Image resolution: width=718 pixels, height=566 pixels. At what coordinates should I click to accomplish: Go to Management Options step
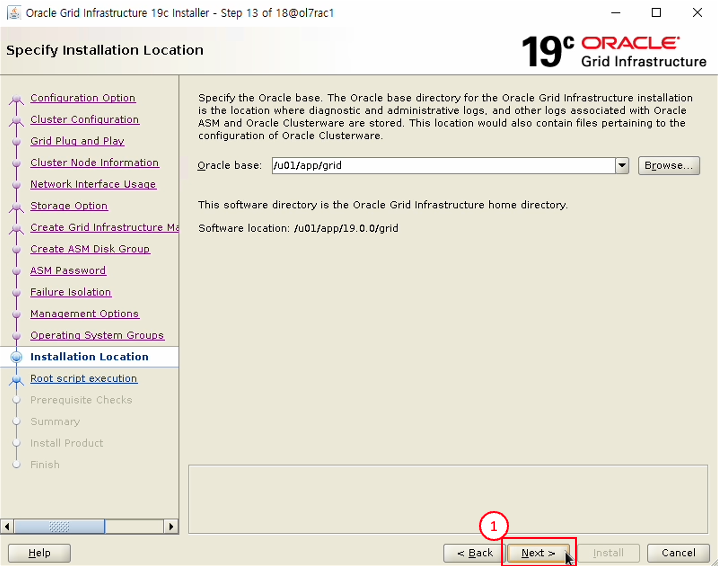click(x=85, y=313)
